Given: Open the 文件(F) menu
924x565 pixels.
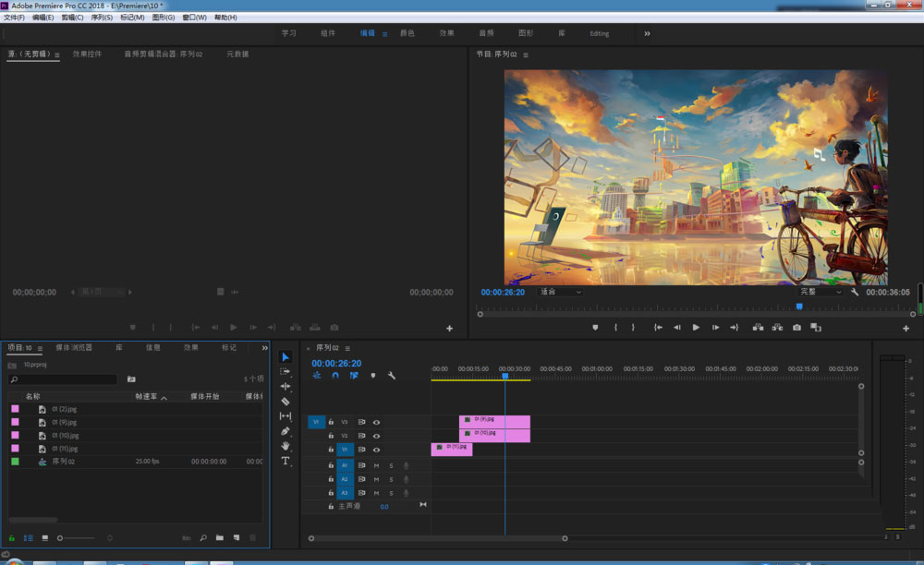Looking at the screenshot, I should [x=14, y=18].
